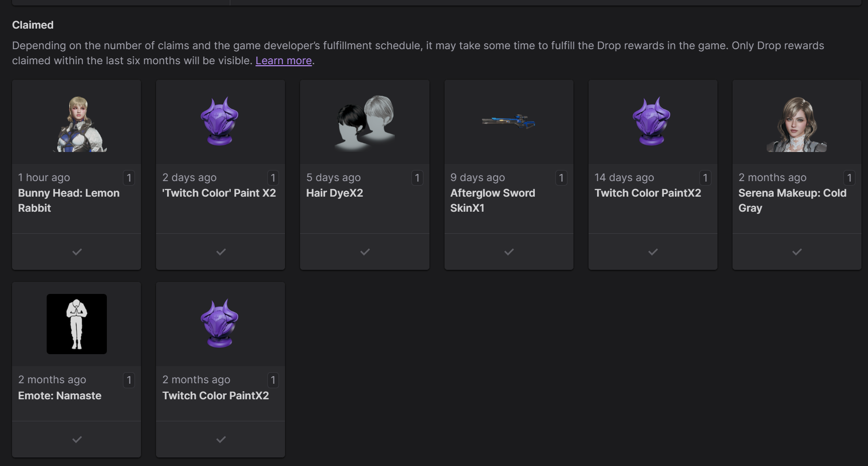Click the purple mask image on the 14 days ago card
This screenshot has height=466, width=868.
652,121
